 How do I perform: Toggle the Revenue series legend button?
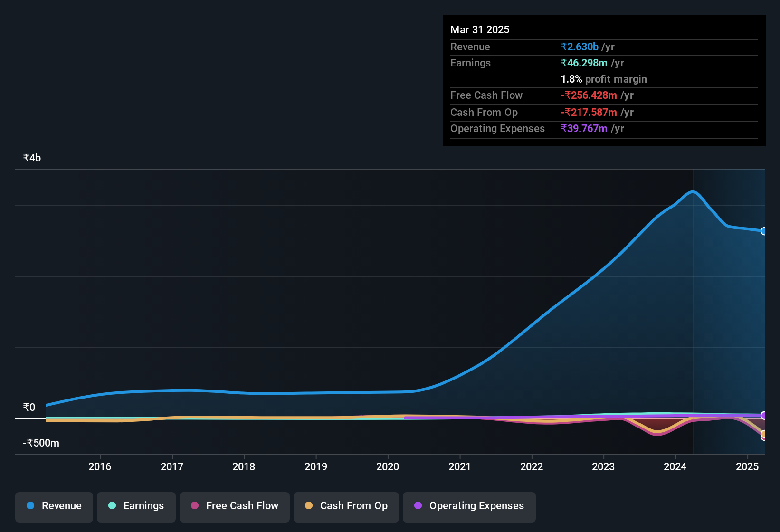click(54, 507)
